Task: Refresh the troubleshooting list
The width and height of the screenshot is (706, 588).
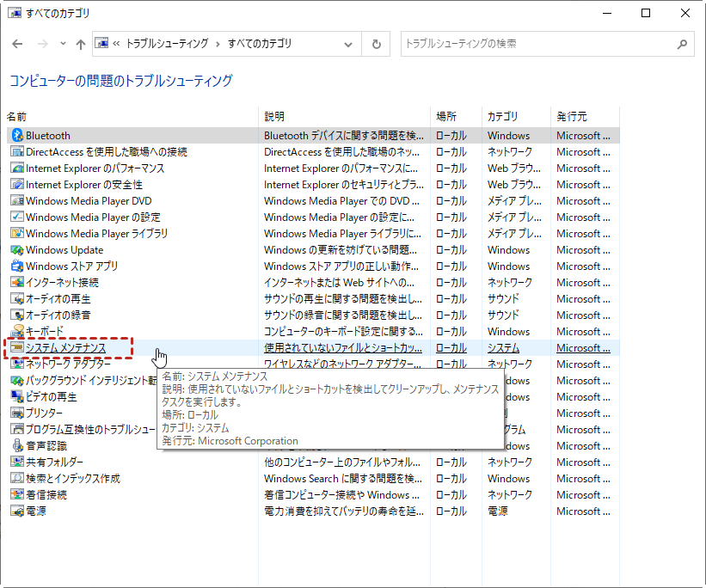Action: [377, 44]
